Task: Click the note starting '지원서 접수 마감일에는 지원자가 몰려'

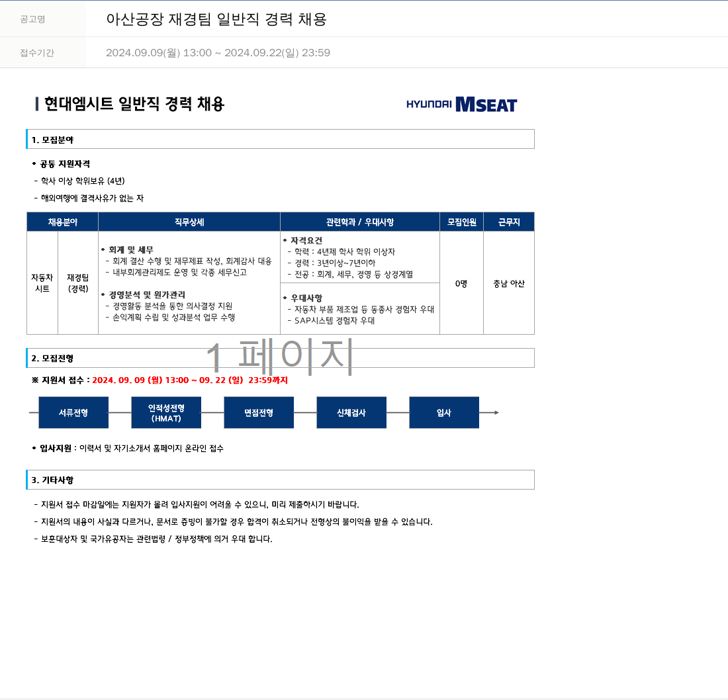Action: [200, 505]
